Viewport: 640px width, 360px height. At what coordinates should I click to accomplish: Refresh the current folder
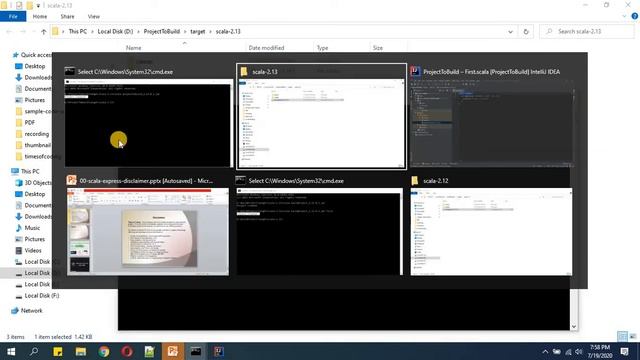[526, 31]
